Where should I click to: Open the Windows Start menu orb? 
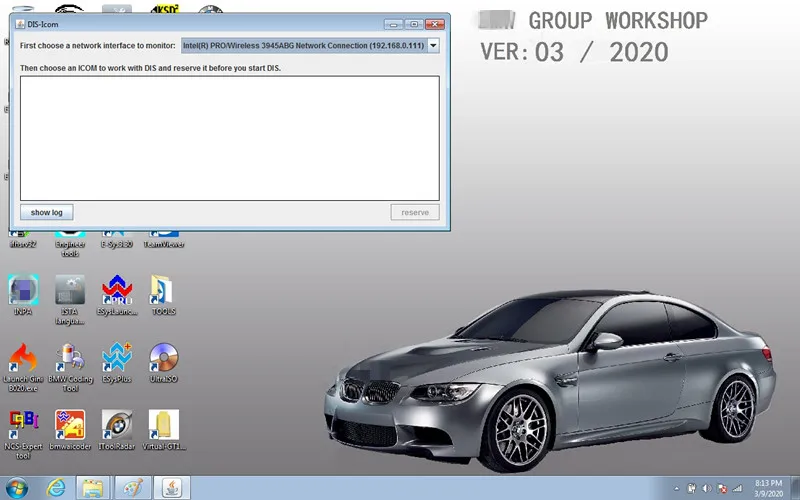[17, 488]
